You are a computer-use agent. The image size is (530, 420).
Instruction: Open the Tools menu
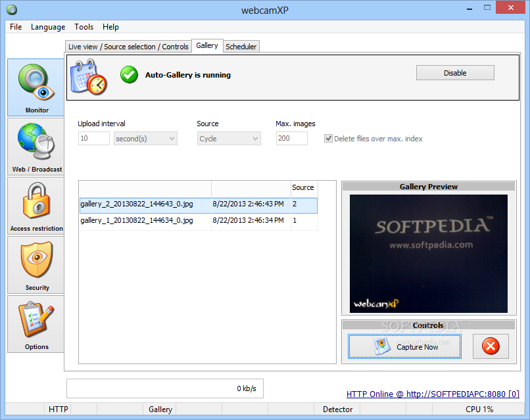coord(84,27)
